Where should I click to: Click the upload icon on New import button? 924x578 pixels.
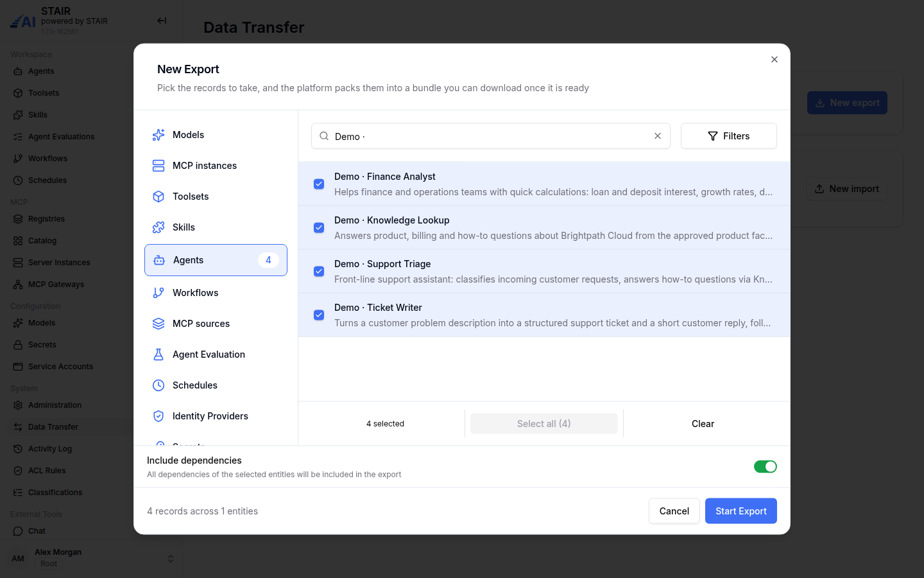pyautogui.click(x=819, y=189)
